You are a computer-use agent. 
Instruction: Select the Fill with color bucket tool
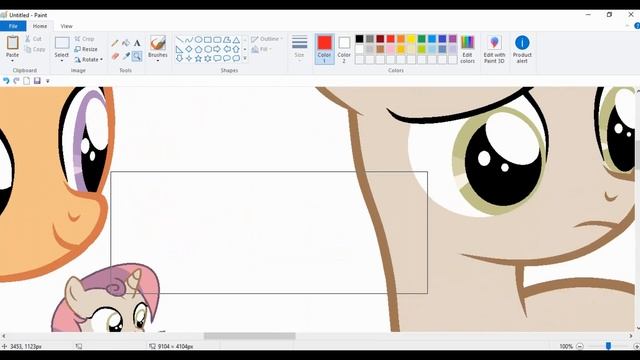[126, 43]
